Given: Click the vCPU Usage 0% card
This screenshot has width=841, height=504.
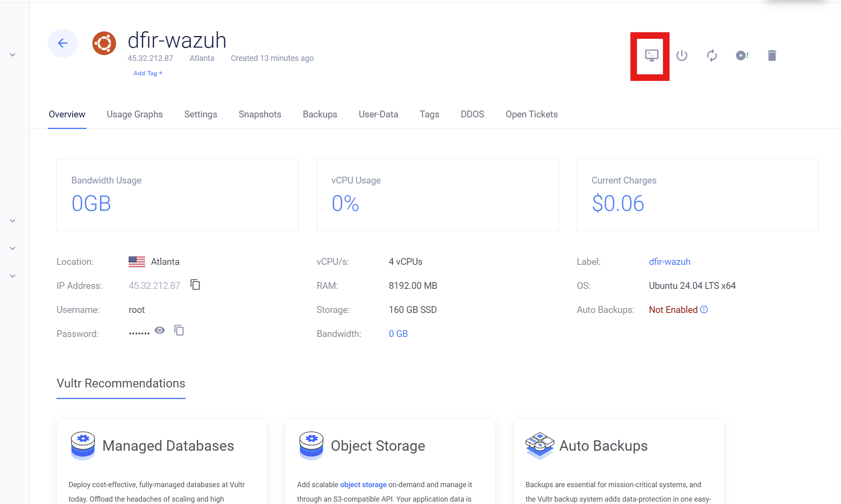Looking at the screenshot, I should [x=437, y=195].
